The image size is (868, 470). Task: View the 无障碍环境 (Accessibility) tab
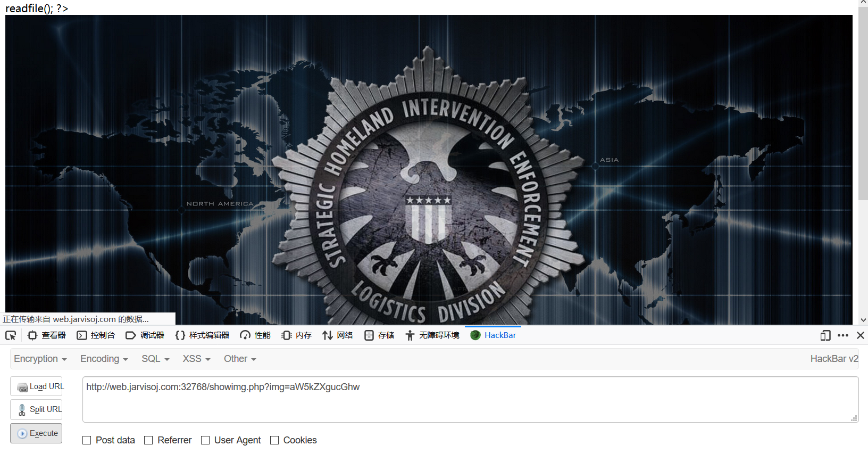[x=432, y=335]
